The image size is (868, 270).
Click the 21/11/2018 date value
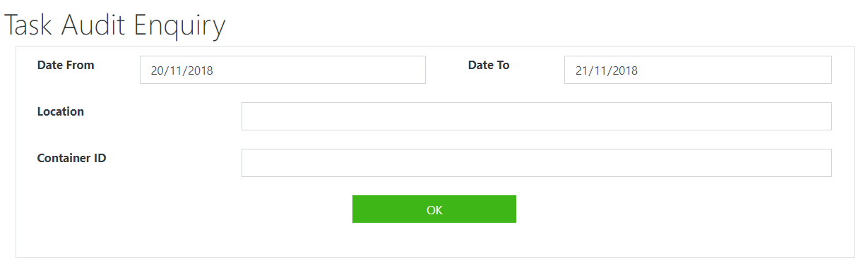click(x=607, y=70)
